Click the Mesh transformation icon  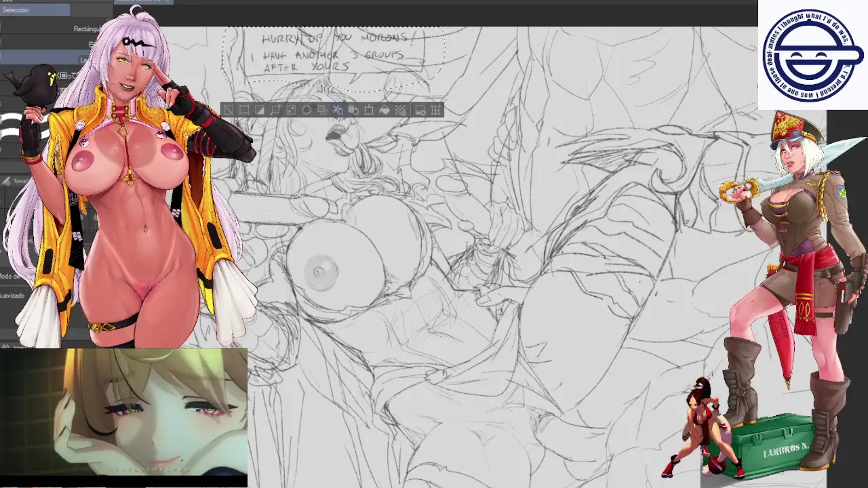[x=436, y=110]
